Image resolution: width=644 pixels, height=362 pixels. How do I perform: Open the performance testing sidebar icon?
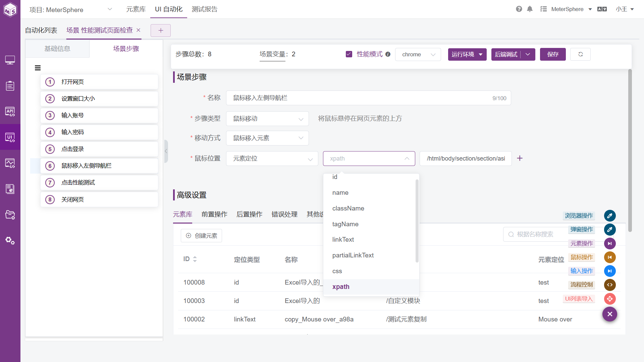[10, 163]
